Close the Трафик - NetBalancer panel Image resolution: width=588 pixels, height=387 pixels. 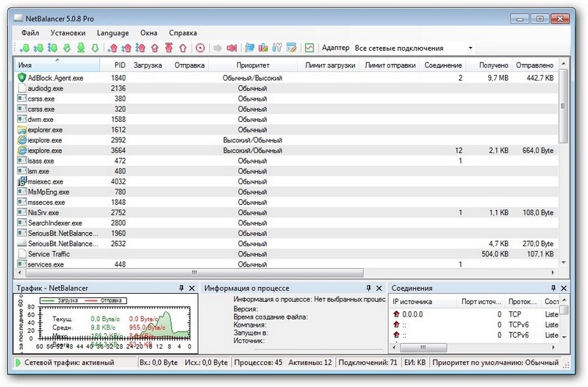[192, 288]
